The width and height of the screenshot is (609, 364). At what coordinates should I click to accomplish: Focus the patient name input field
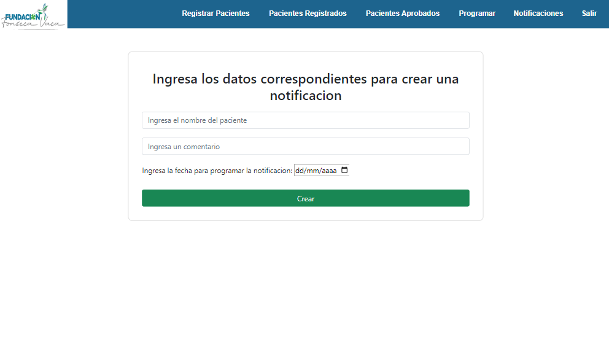pos(305,120)
